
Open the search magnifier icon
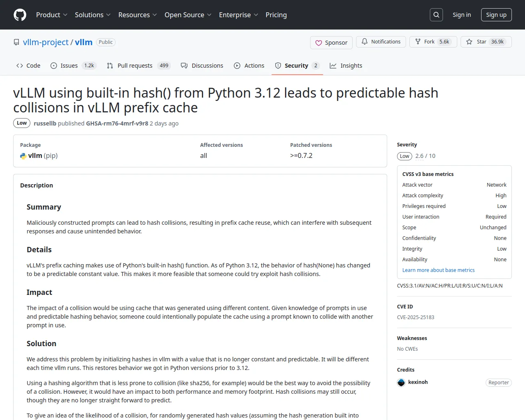point(436,15)
